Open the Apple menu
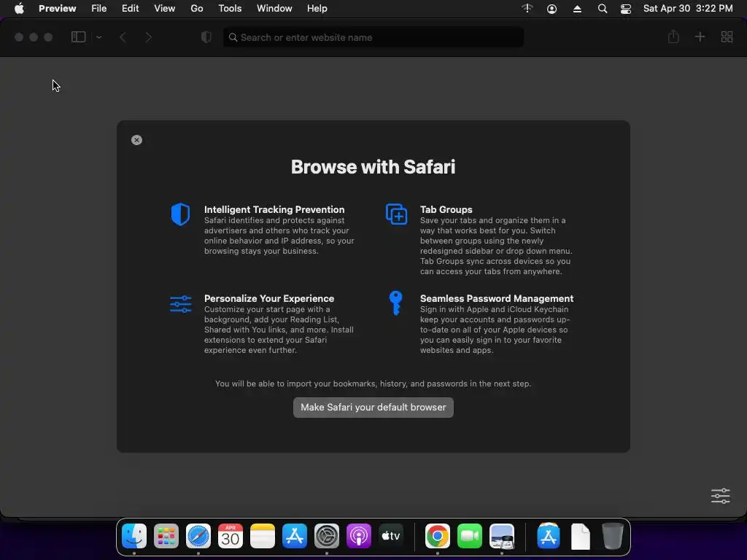Screen dimensions: 747x560 point(19,9)
